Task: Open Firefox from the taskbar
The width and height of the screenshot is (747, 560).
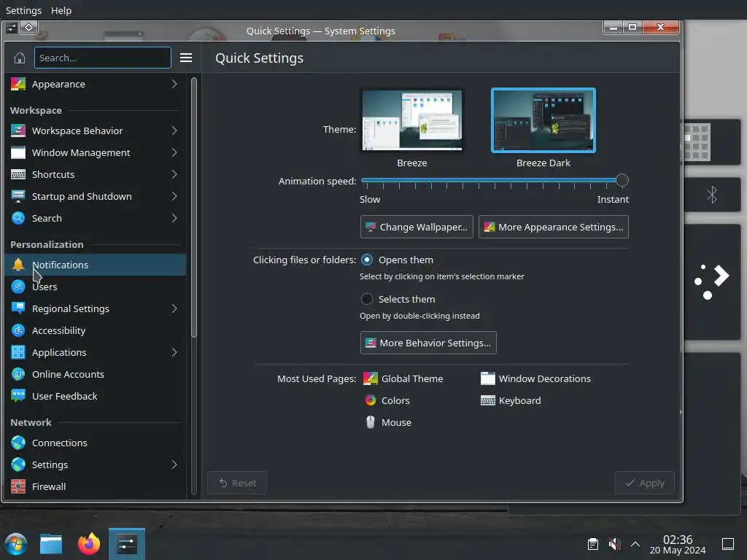Action: point(89,544)
